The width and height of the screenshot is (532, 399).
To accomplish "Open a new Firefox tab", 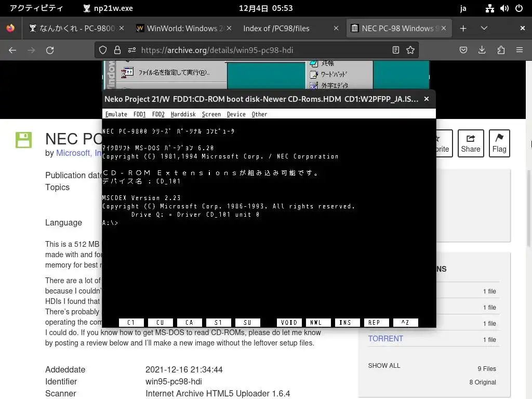I will (x=463, y=29).
